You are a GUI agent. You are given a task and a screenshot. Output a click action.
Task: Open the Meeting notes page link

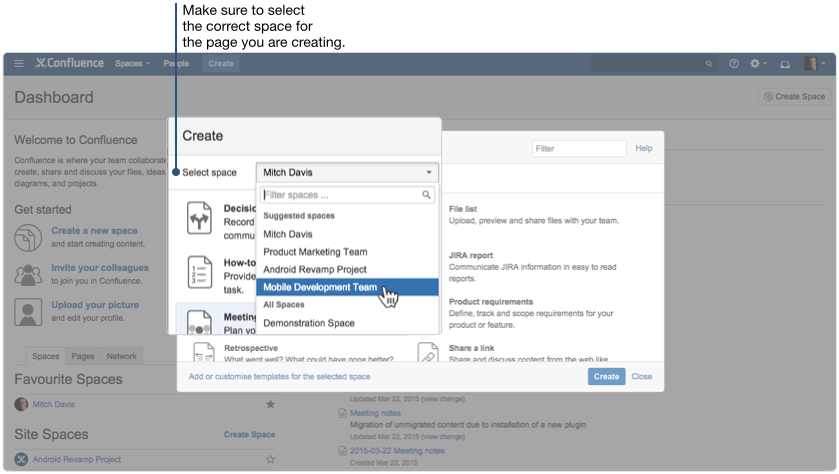tap(375, 413)
